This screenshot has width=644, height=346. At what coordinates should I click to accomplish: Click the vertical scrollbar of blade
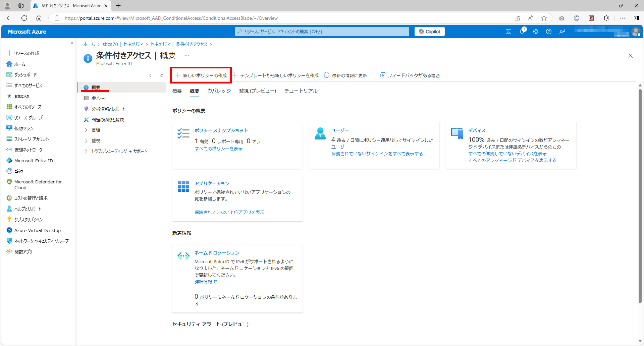[640, 196]
